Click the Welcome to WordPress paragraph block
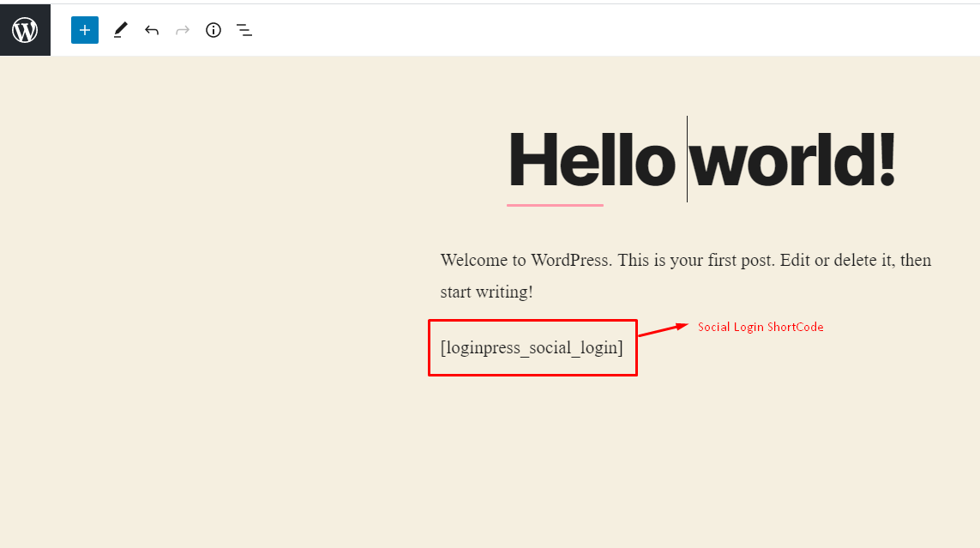Viewport: 980px width, 548px height. [686, 275]
